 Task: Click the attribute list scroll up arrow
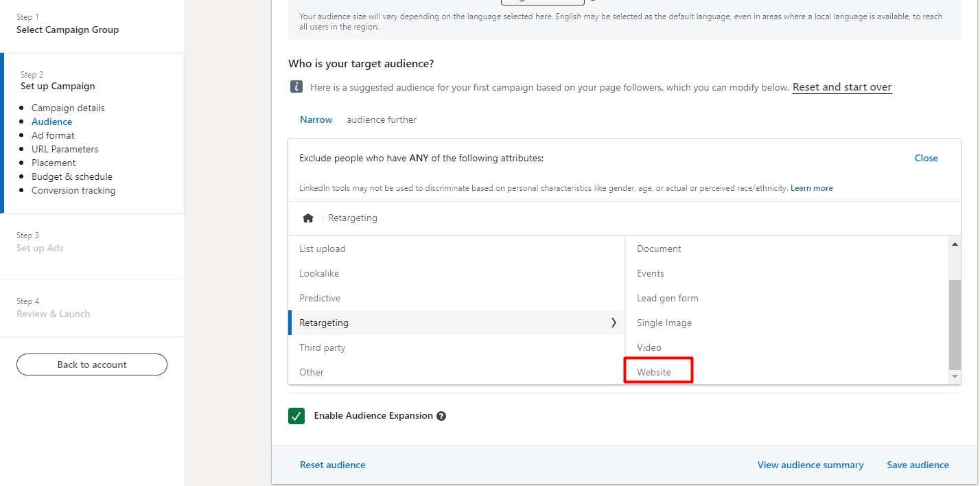(x=955, y=244)
